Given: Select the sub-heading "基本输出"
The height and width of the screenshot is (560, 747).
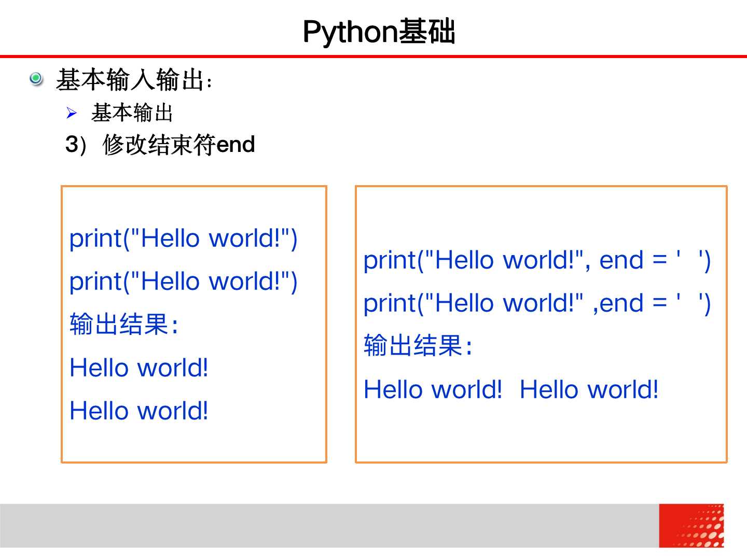Looking at the screenshot, I should coord(132,113).
